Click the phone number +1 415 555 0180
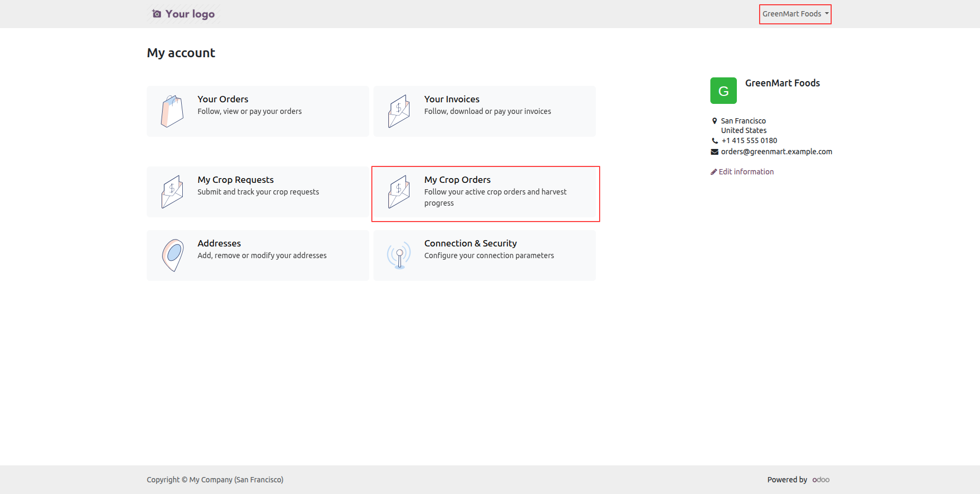This screenshot has width=980, height=494. 750,140
